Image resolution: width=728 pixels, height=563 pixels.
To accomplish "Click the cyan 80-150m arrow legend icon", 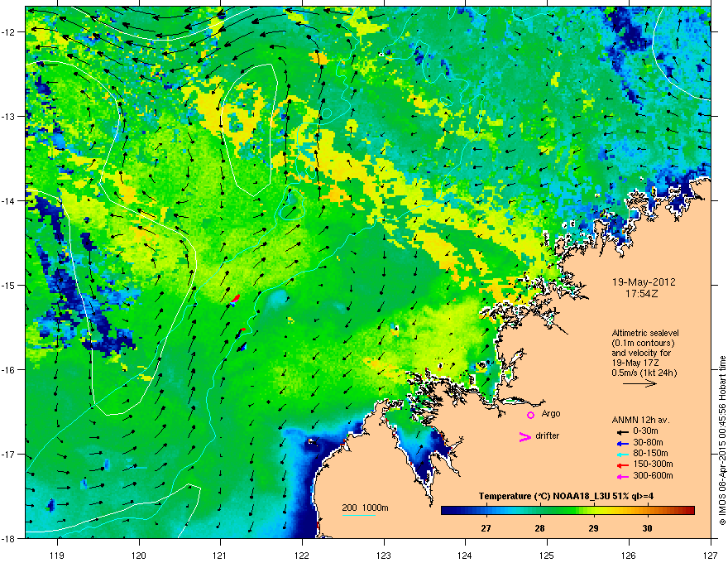I will pos(623,454).
